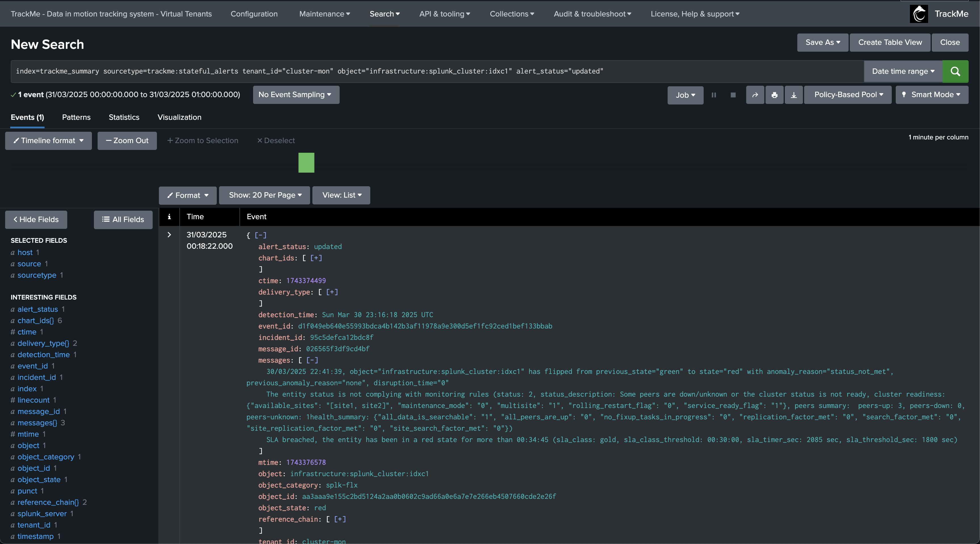
Task: Run search with the magnifier button
Action: pyautogui.click(x=955, y=71)
